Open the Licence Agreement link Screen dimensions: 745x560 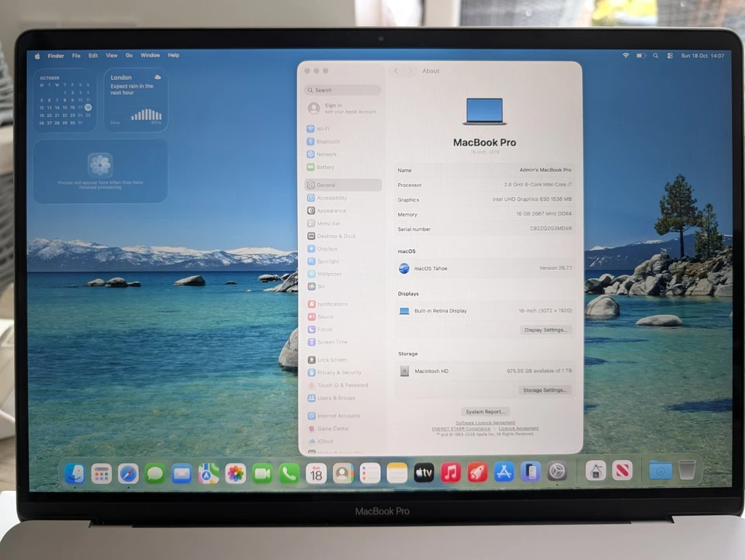[518, 428]
